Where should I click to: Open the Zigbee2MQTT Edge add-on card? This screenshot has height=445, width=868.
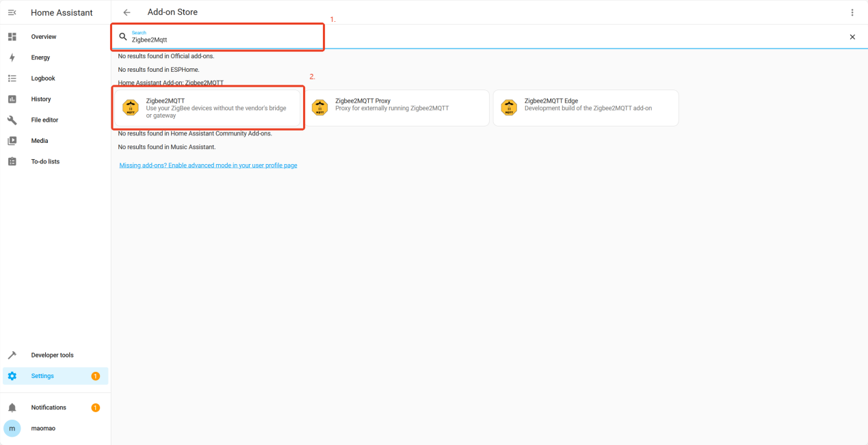coord(586,108)
